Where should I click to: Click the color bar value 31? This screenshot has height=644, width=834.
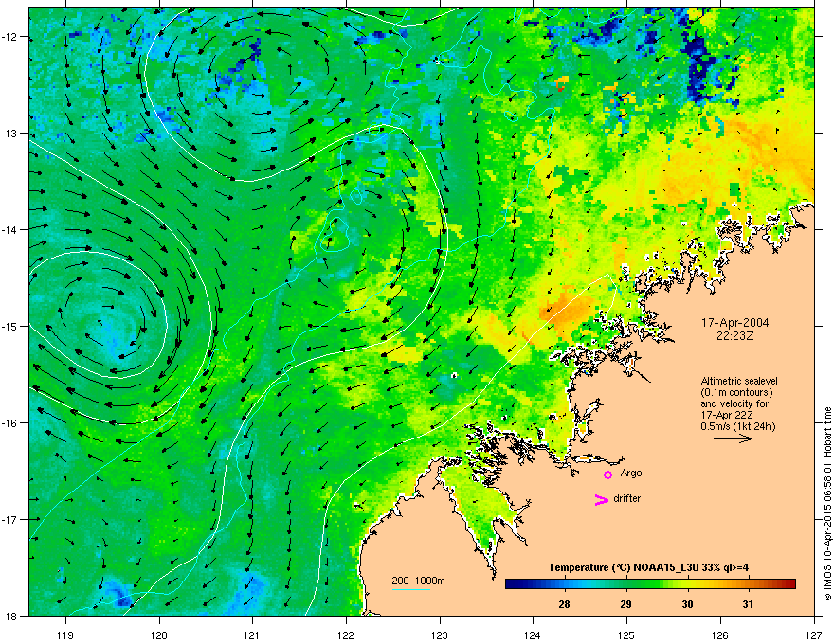[x=749, y=604]
